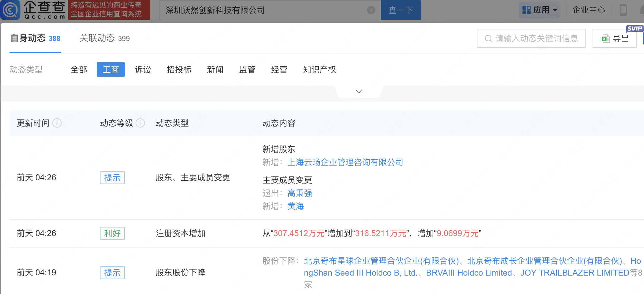
Task: Switch to 关联动态 tab
Action: pos(104,38)
